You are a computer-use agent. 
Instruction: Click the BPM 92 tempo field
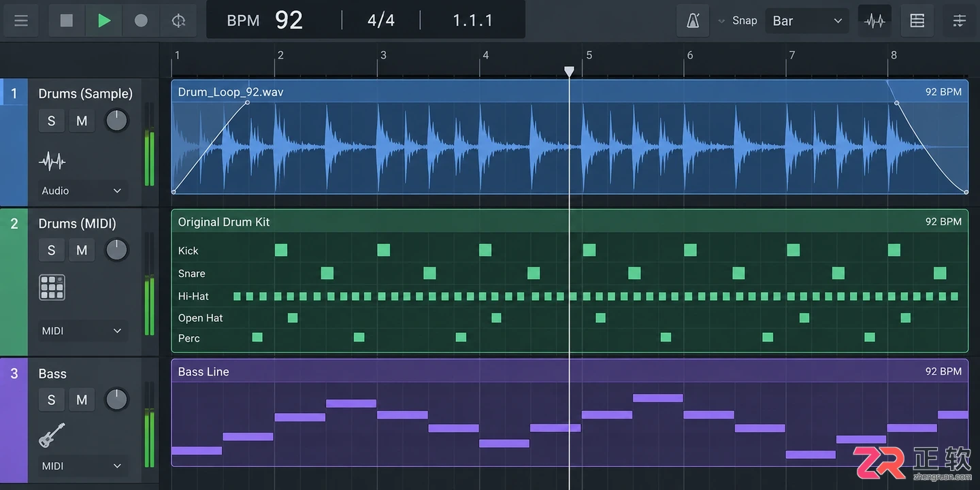pyautogui.click(x=265, y=20)
